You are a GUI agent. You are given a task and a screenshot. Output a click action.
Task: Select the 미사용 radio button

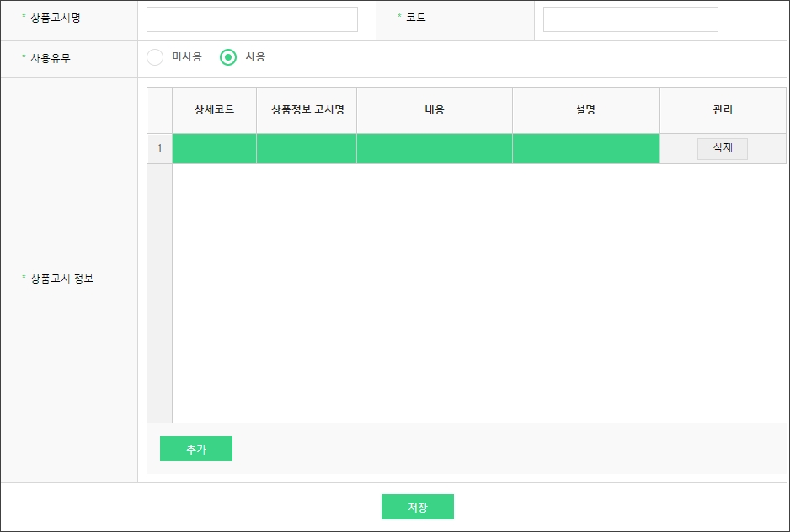tap(155, 57)
